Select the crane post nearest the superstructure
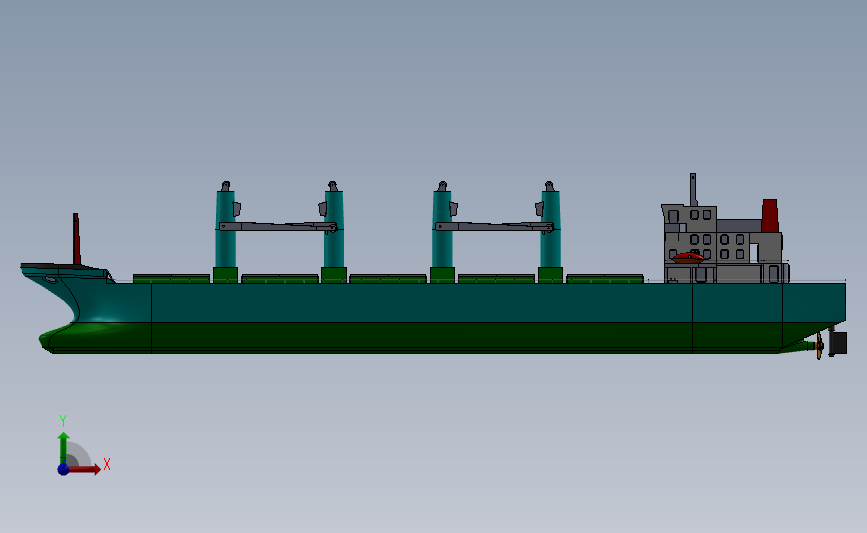 tap(550, 229)
